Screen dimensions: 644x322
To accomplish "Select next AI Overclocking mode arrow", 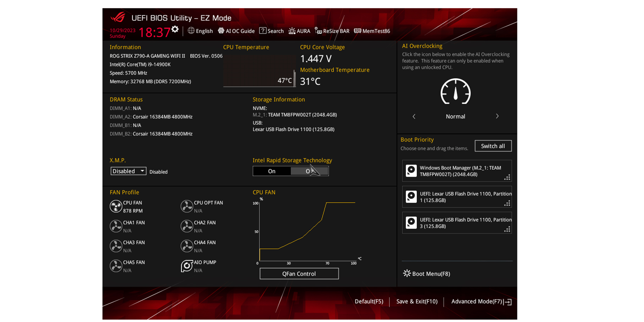I will 497,116.
